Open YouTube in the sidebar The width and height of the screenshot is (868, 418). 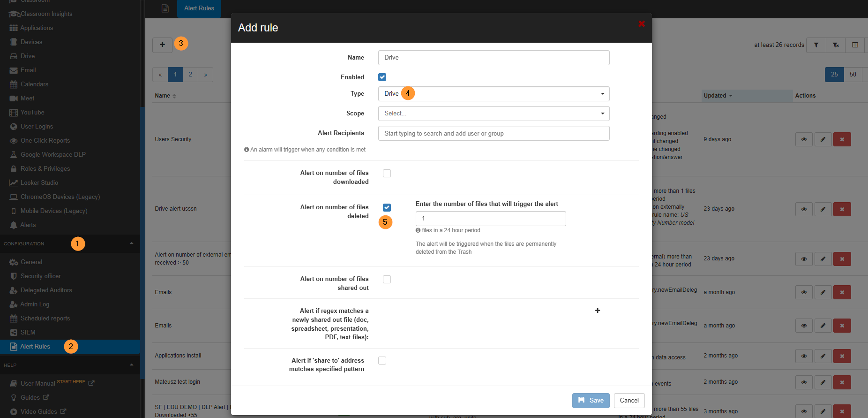pos(32,113)
